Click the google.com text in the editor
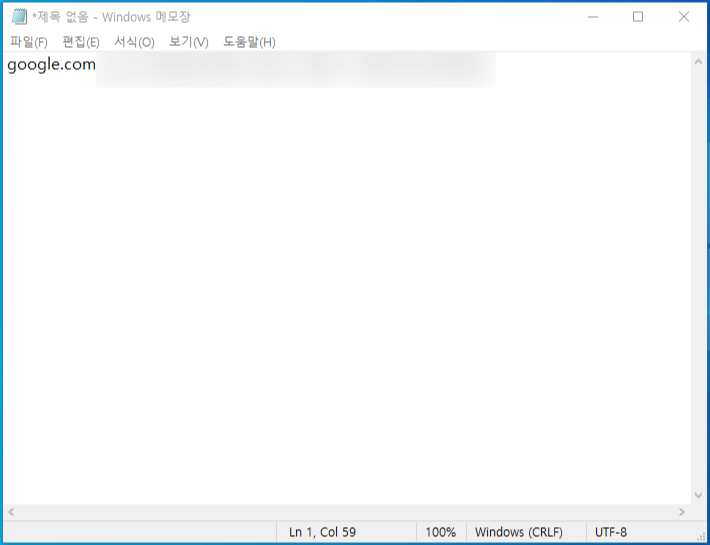This screenshot has width=710, height=545. (51, 65)
